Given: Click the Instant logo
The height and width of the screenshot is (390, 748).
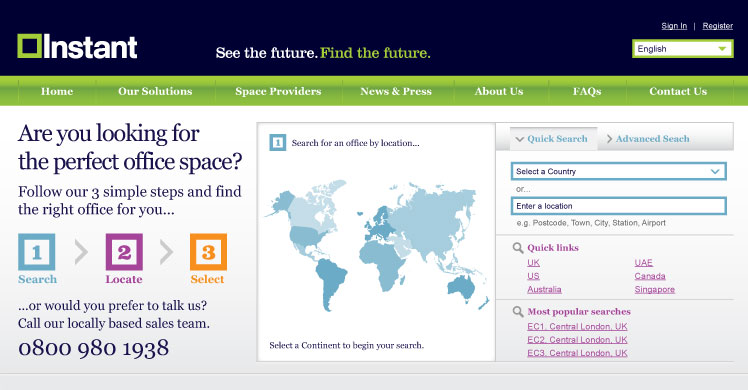Looking at the screenshot, I should coord(77,46).
